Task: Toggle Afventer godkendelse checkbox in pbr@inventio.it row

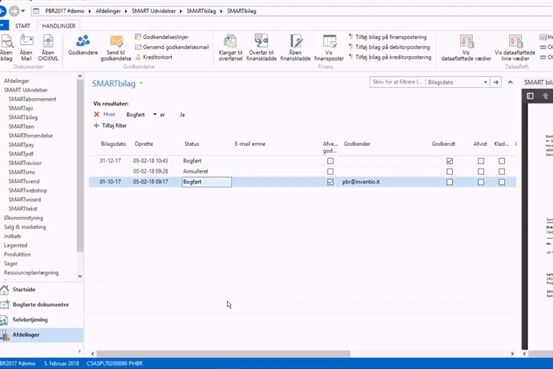Action: click(x=330, y=182)
